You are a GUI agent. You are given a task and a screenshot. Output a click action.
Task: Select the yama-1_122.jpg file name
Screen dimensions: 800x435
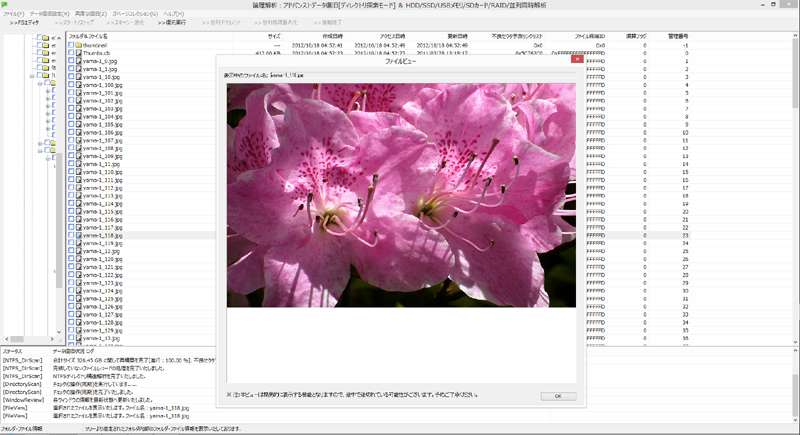(103, 275)
